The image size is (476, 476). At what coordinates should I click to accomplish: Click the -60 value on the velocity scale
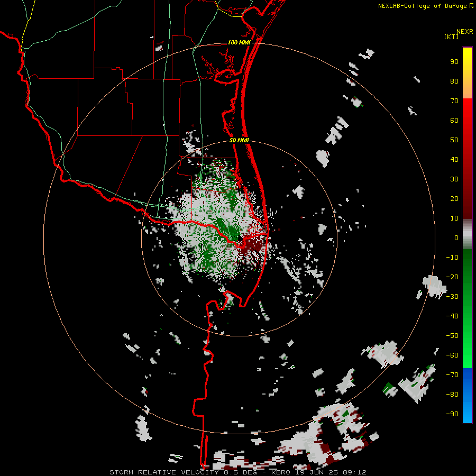click(452, 355)
